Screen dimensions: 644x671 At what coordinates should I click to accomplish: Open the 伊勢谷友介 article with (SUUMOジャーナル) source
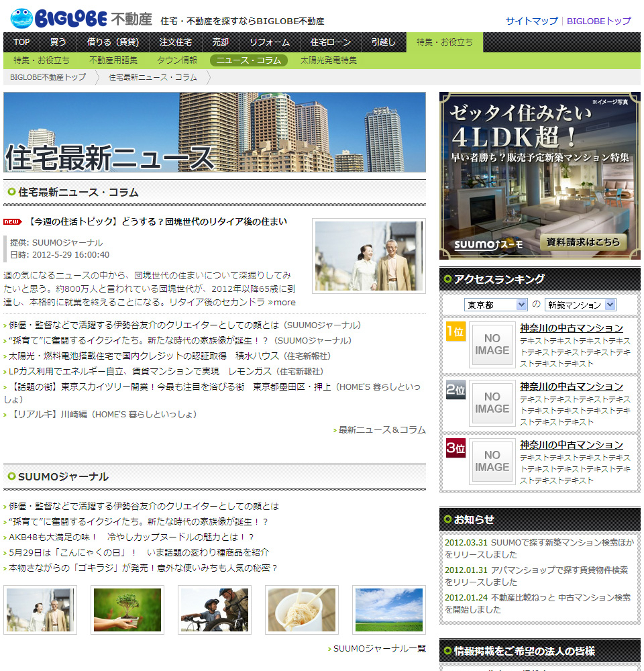[185, 325]
